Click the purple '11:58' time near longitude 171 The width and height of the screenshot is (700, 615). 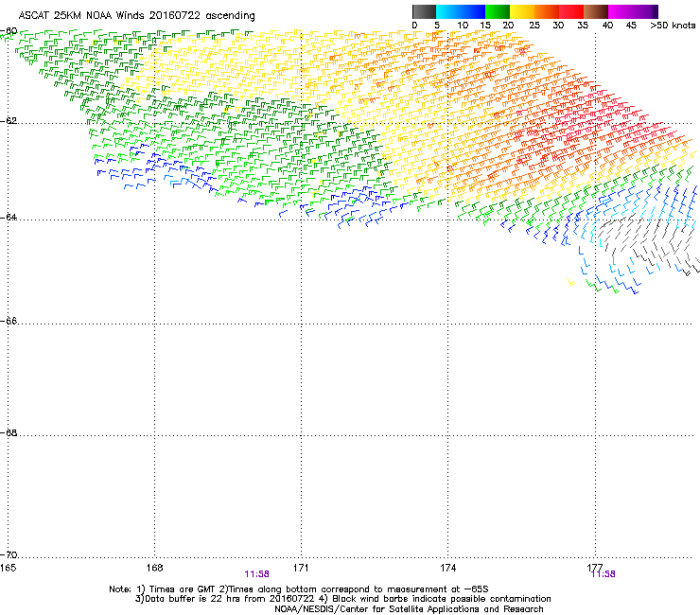(x=256, y=574)
